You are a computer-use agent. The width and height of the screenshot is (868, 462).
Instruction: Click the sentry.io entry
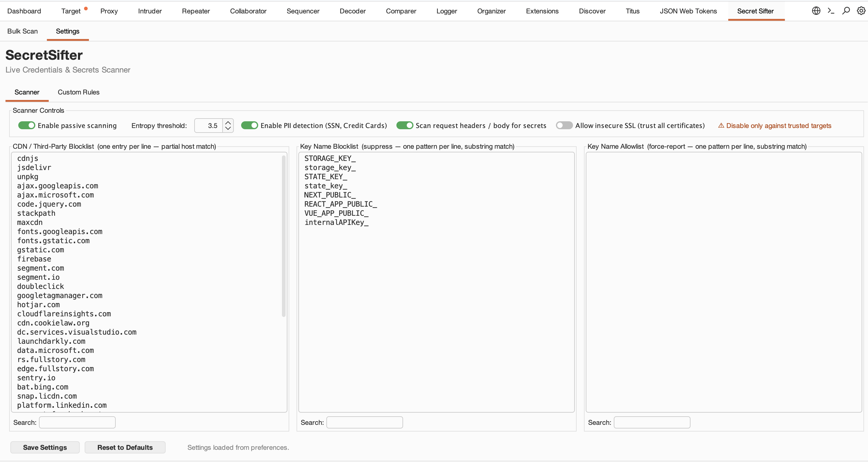click(36, 377)
